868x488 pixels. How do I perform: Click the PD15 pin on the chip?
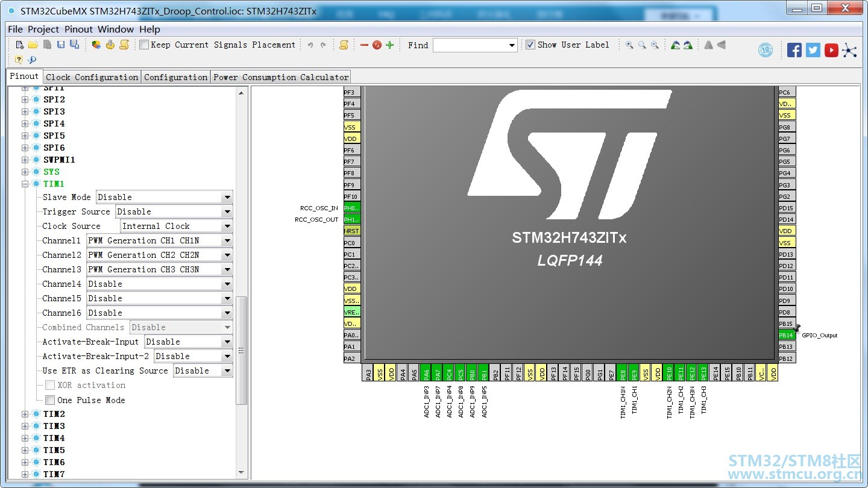click(x=787, y=208)
